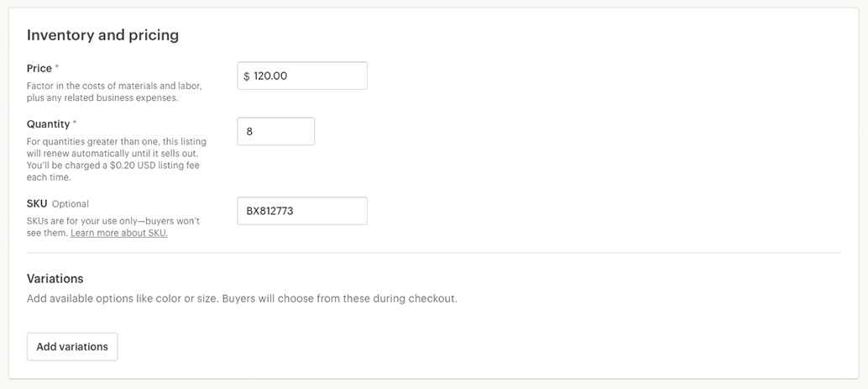Click the renew automatically helper text
This screenshot has width=868, height=389.
116,147
